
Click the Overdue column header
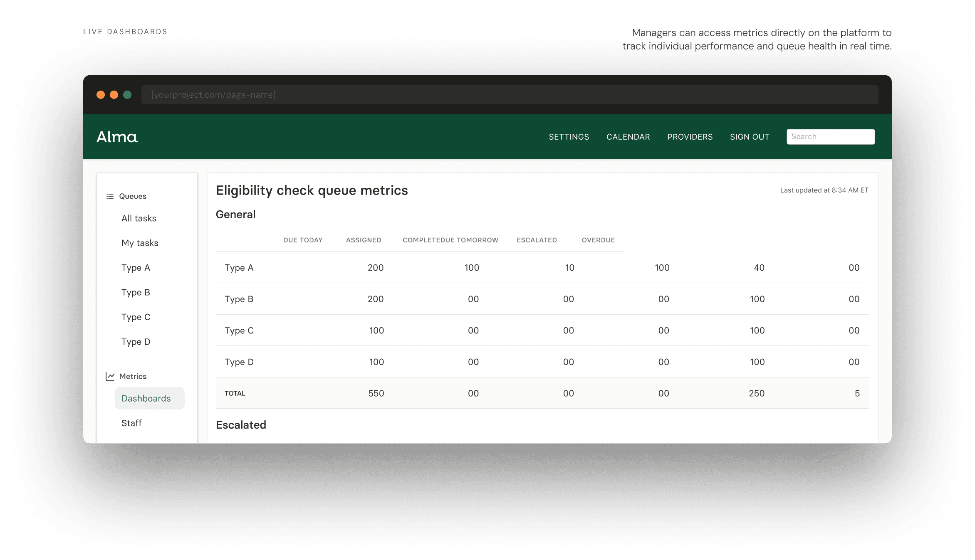click(x=598, y=240)
